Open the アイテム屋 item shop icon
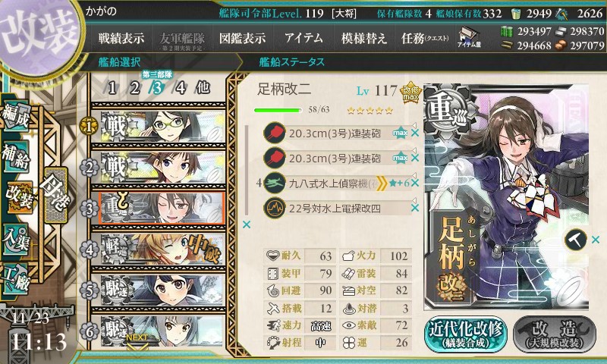Screen dimensions: 607x364 pos(469,38)
